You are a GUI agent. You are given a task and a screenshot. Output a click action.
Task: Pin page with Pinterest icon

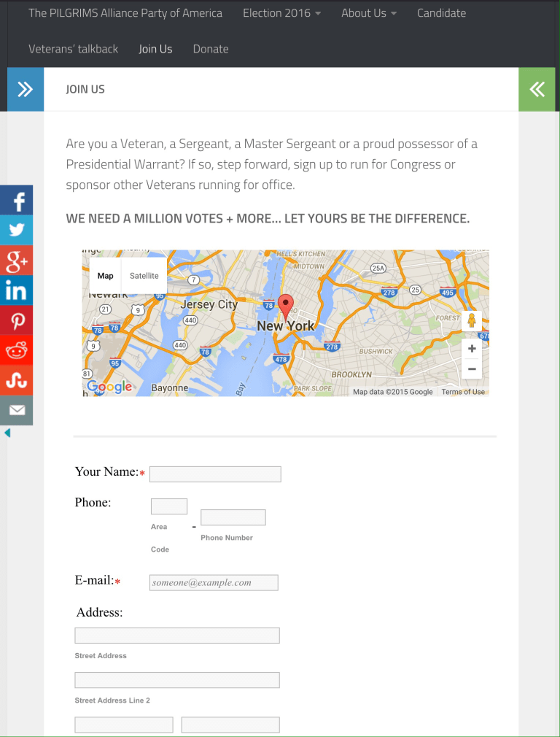(x=16, y=320)
